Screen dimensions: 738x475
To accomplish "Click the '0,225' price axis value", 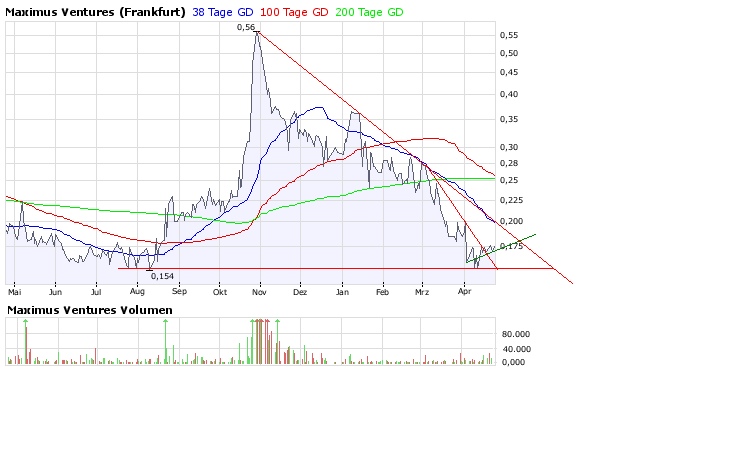I will (x=511, y=200).
